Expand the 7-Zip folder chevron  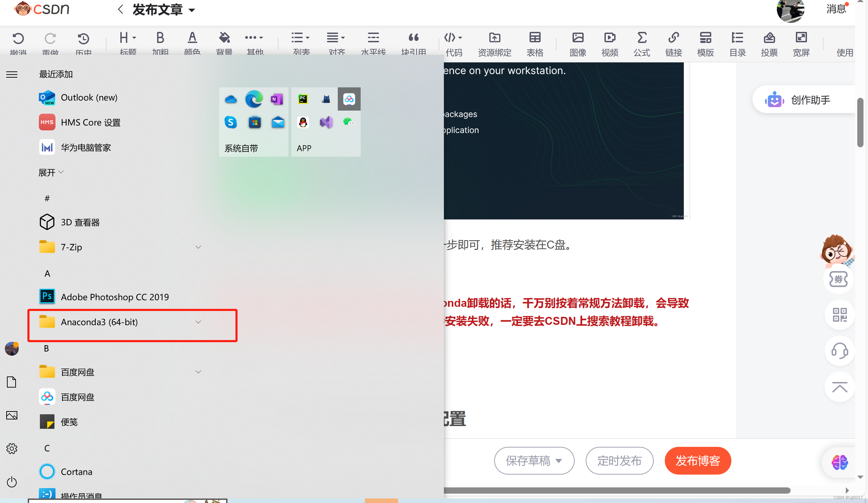[198, 247]
